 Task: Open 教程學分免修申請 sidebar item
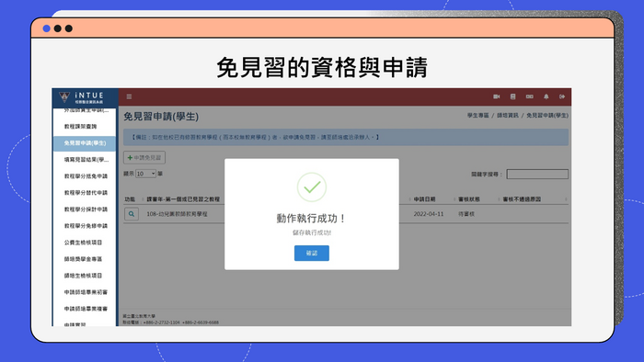coord(86,226)
